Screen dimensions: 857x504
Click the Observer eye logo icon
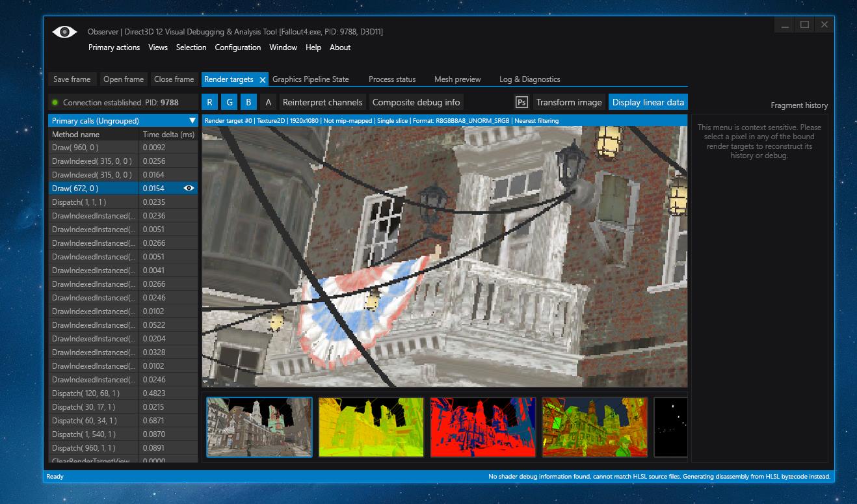click(x=64, y=31)
